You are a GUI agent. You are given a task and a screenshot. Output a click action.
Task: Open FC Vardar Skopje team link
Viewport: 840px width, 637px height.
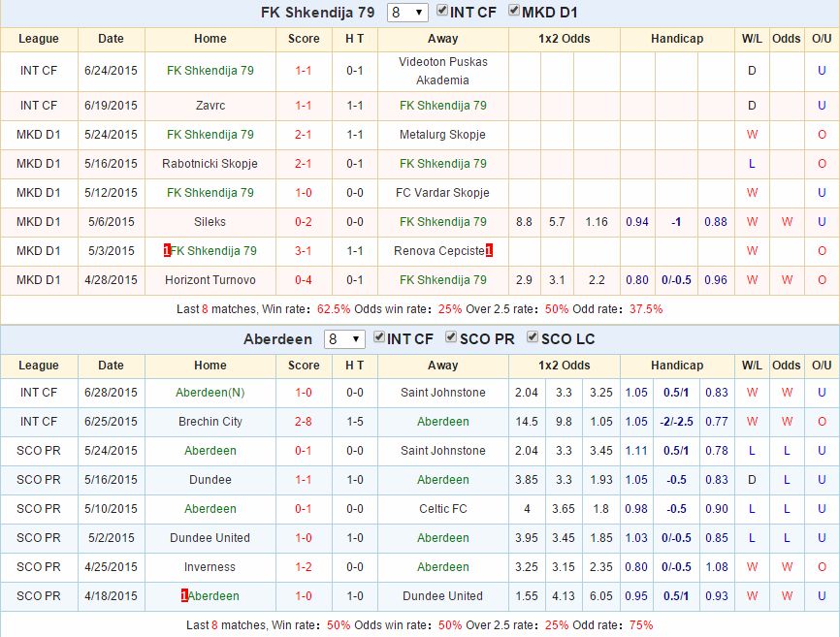(442, 193)
